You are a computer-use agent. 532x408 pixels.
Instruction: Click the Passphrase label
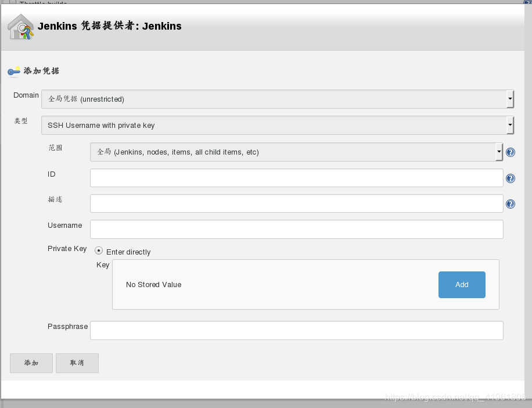[x=67, y=327]
